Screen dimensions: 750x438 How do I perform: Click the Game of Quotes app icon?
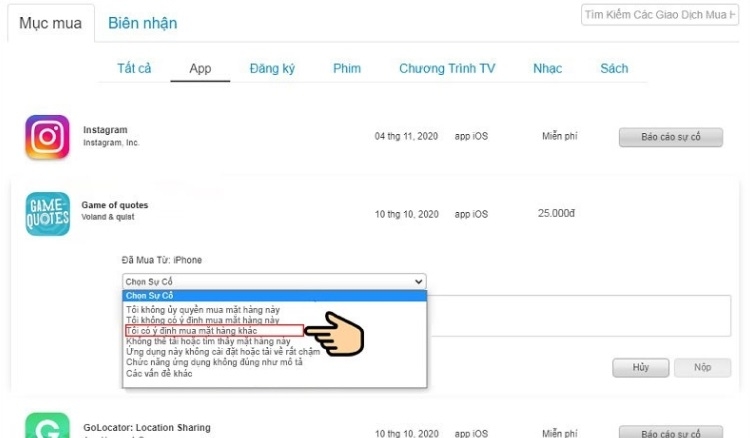(47, 214)
